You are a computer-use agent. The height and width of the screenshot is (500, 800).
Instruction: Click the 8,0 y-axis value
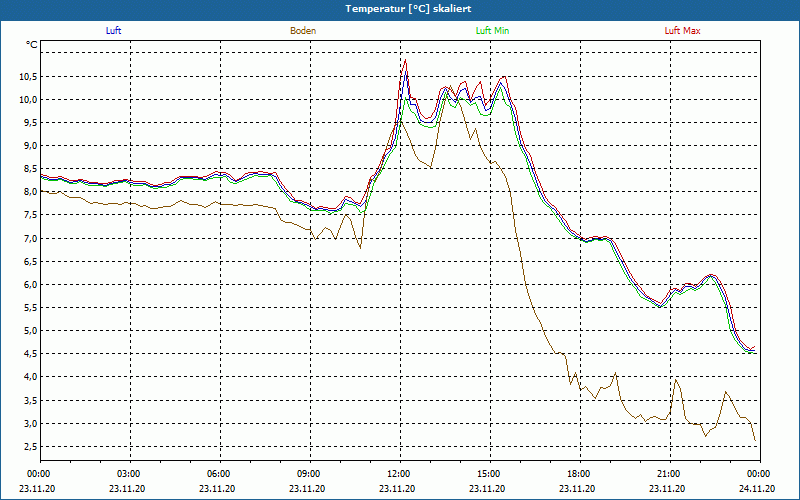click(31, 192)
